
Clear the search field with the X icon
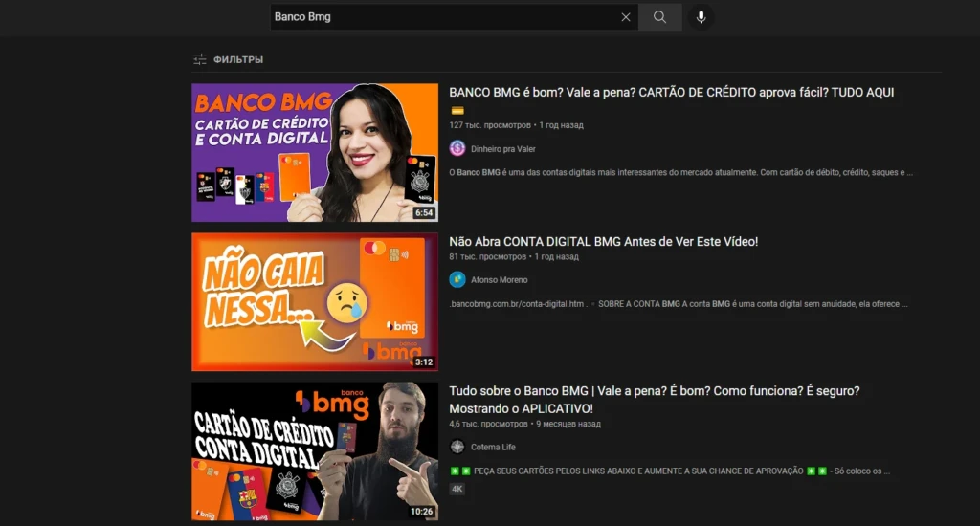coord(625,17)
